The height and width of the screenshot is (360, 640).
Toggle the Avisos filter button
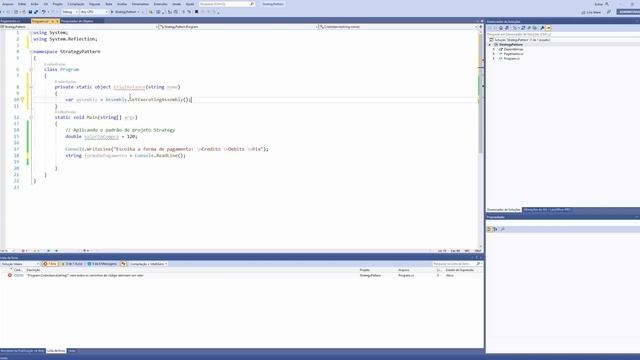[72, 264]
